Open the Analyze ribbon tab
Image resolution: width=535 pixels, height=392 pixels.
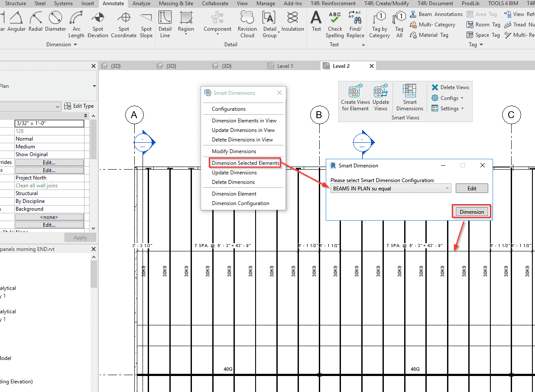[142, 3]
